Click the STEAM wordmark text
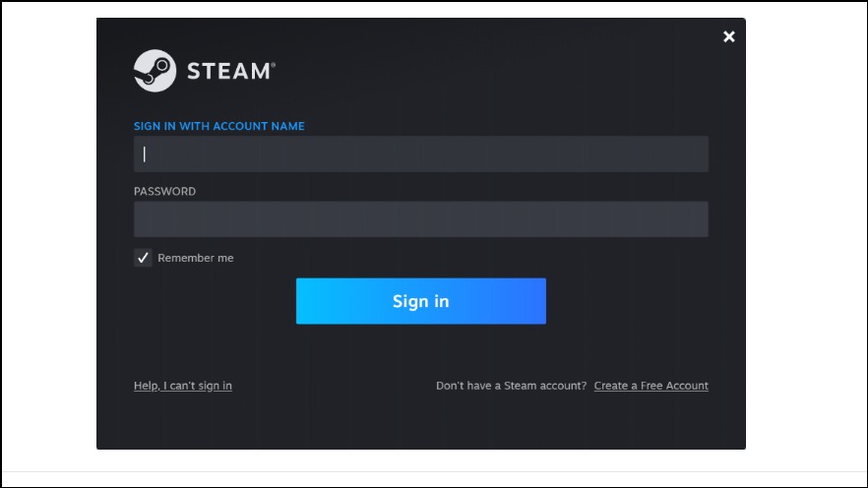Viewport: 868px width, 488px height. coord(231,71)
